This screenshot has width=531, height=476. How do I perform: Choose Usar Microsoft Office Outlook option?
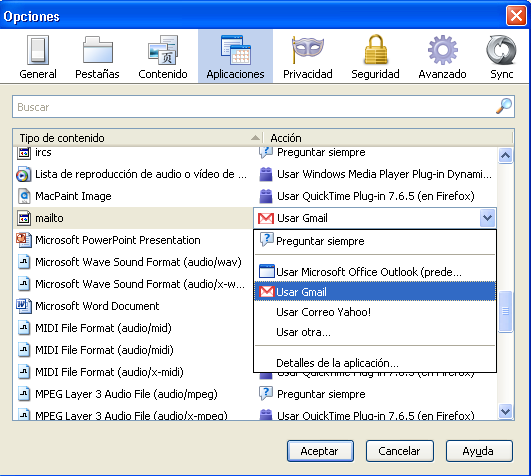pos(375,272)
